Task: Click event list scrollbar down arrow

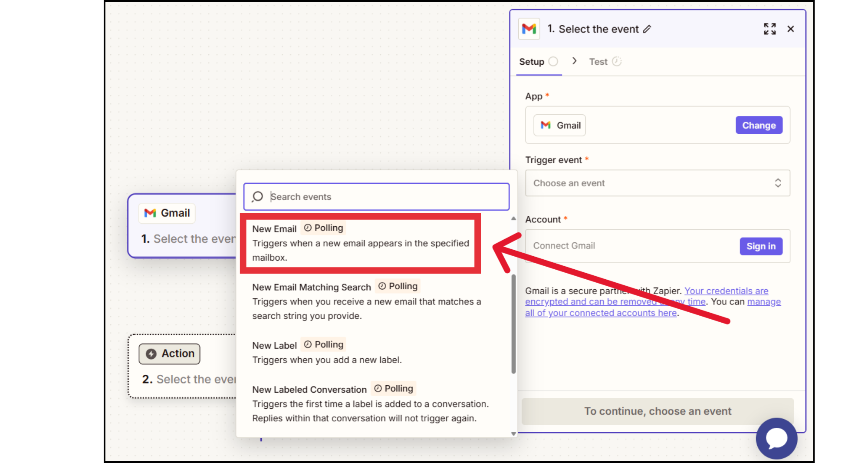Action: pos(513,433)
